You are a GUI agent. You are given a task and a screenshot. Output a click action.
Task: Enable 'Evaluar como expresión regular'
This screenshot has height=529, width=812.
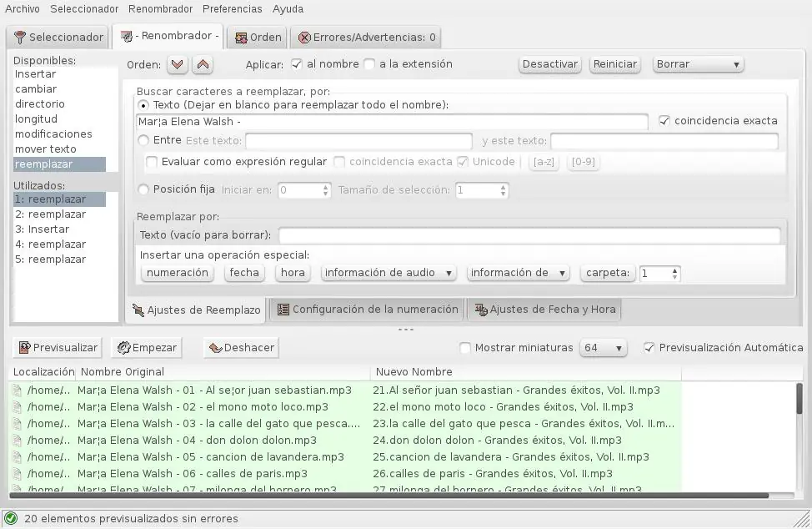151,162
